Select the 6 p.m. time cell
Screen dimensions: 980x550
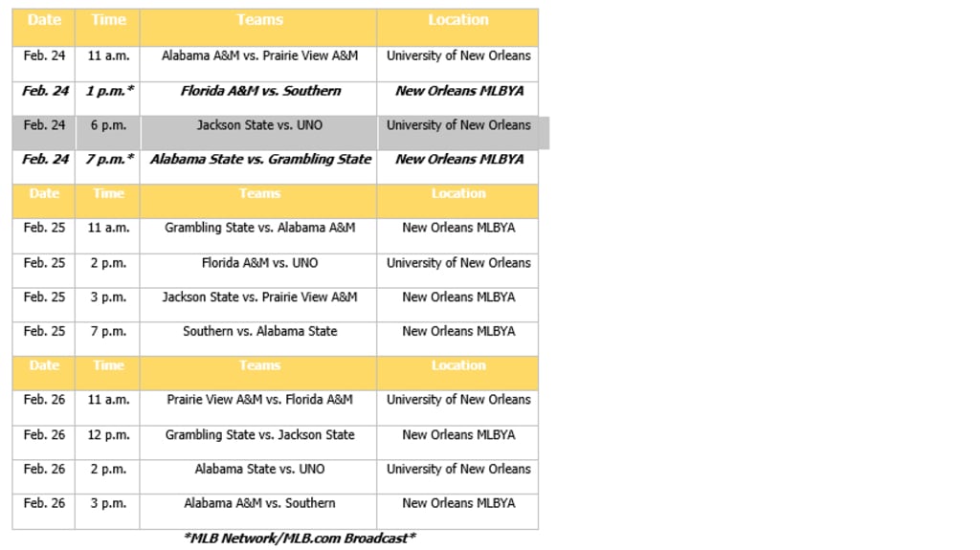click(108, 125)
